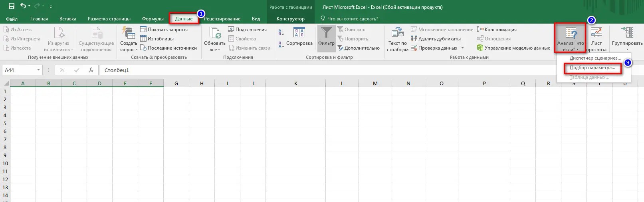Click Мгновенное заполнение
This screenshot has height=202, width=644.
click(x=442, y=30)
